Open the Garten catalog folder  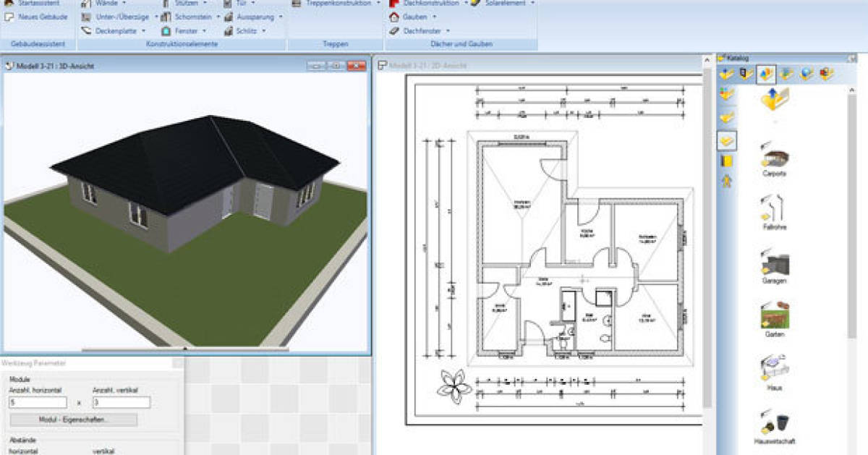pos(774,320)
